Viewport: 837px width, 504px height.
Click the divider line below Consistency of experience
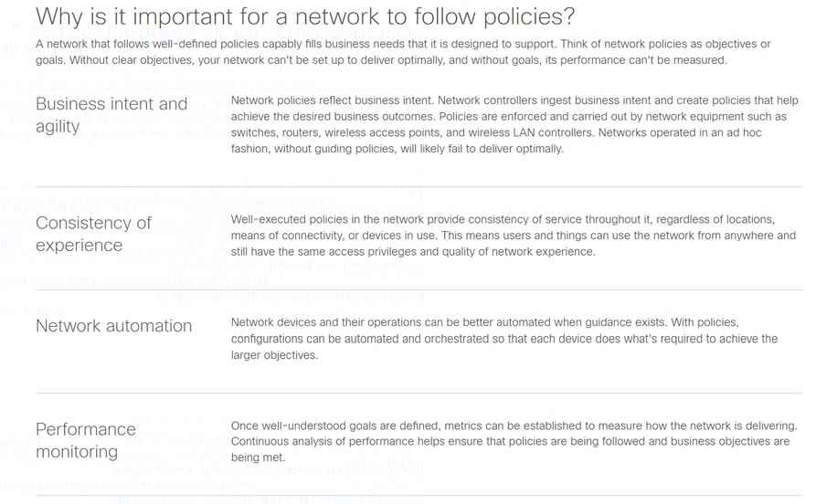(418, 290)
